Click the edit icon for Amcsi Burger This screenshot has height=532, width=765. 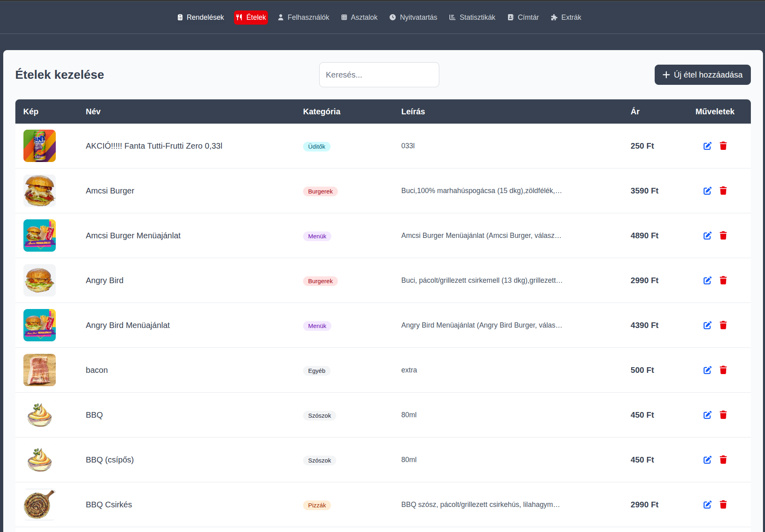(x=707, y=191)
